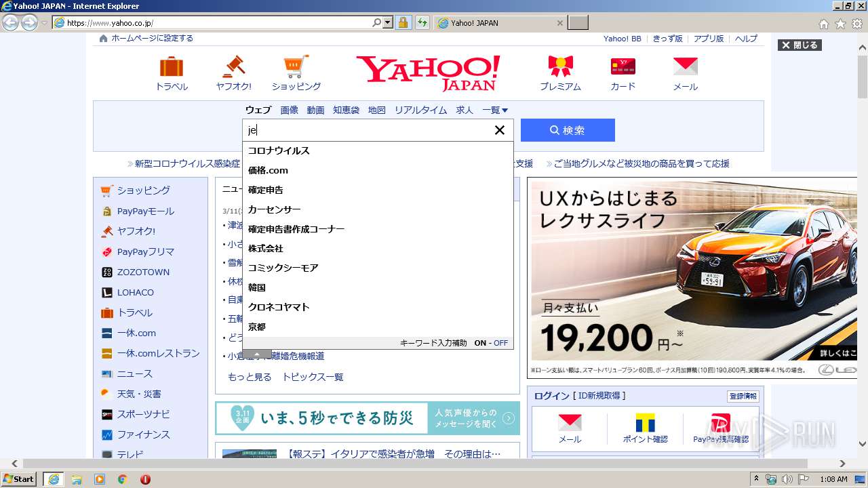Refresh the page with the green arrows icon
The width and height of the screenshot is (868, 488).
[x=422, y=23]
